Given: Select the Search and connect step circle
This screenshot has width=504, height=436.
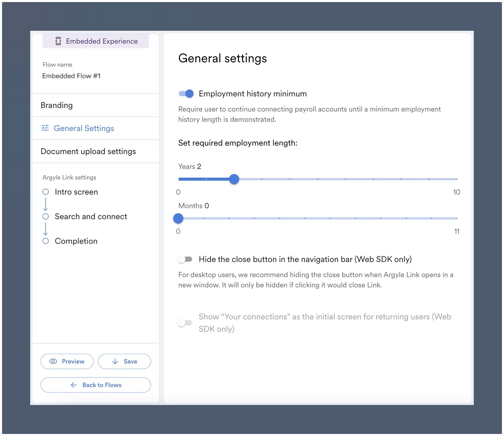Looking at the screenshot, I should 46,216.
